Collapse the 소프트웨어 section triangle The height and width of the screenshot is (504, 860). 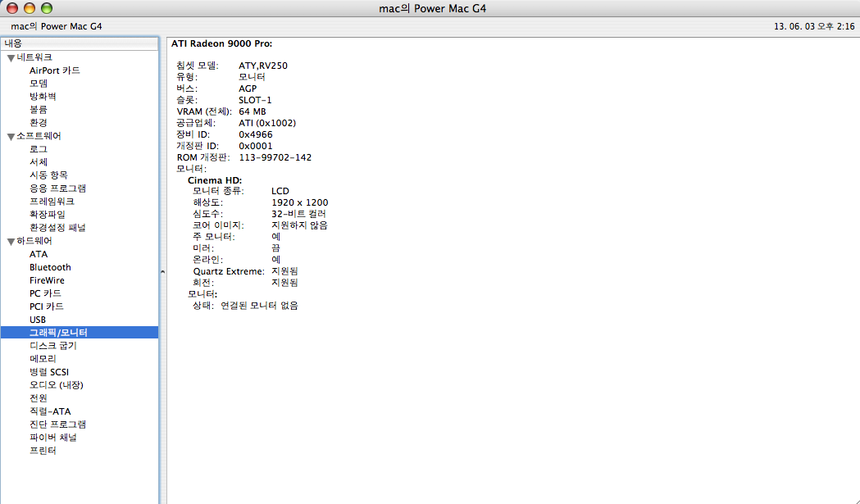[11, 136]
